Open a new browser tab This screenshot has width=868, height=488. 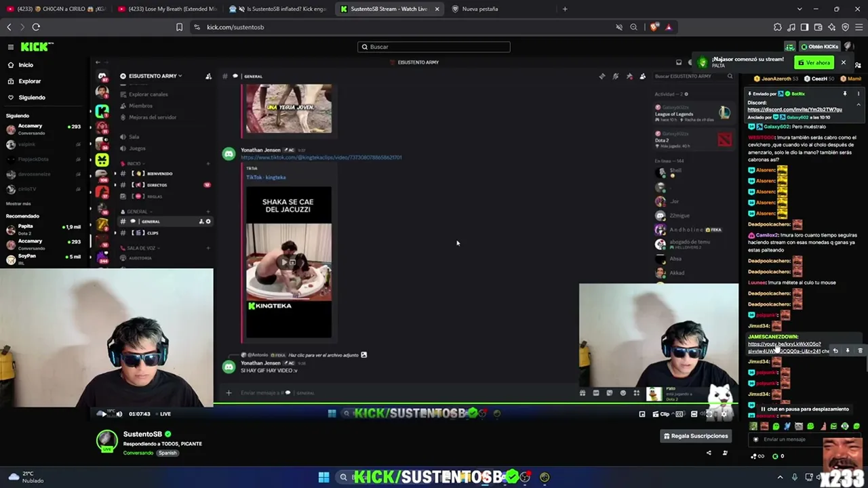(x=565, y=9)
